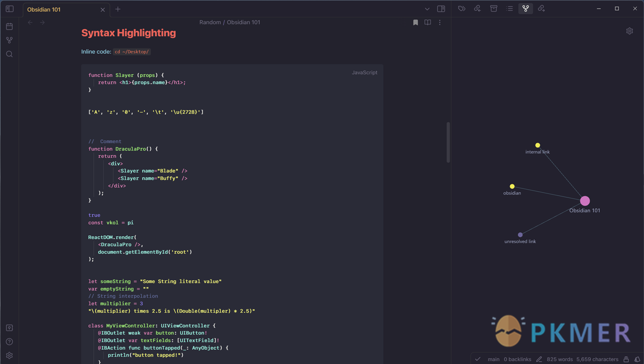Toggle bookmark for this note
Image resolution: width=644 pixels, height=364 pixels.
[416, 22]
